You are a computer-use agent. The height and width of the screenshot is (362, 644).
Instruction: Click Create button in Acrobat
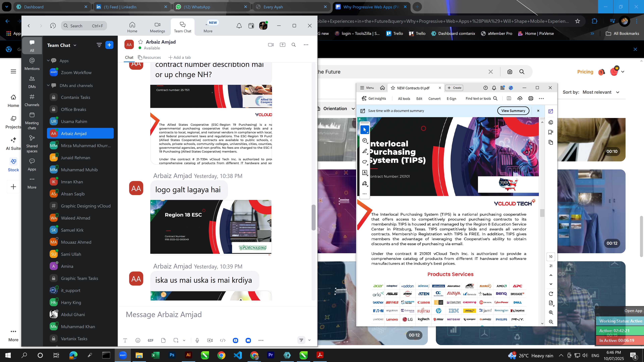tap(454, 88)
